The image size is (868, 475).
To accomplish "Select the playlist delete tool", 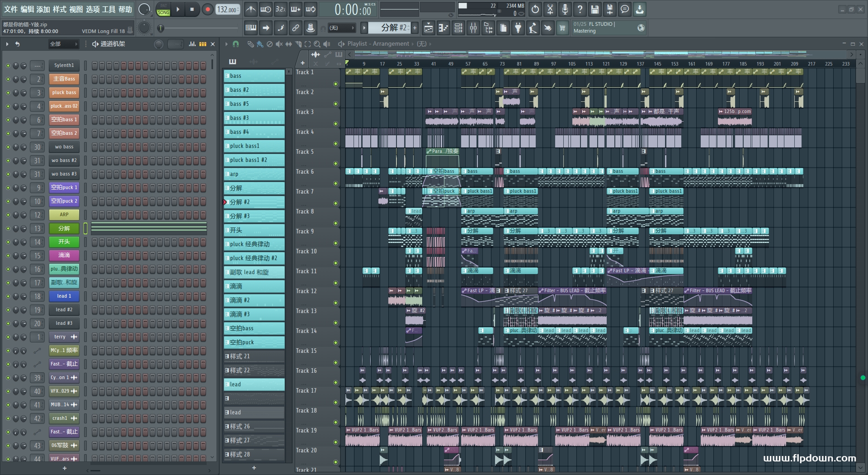I will coord(269,44).
